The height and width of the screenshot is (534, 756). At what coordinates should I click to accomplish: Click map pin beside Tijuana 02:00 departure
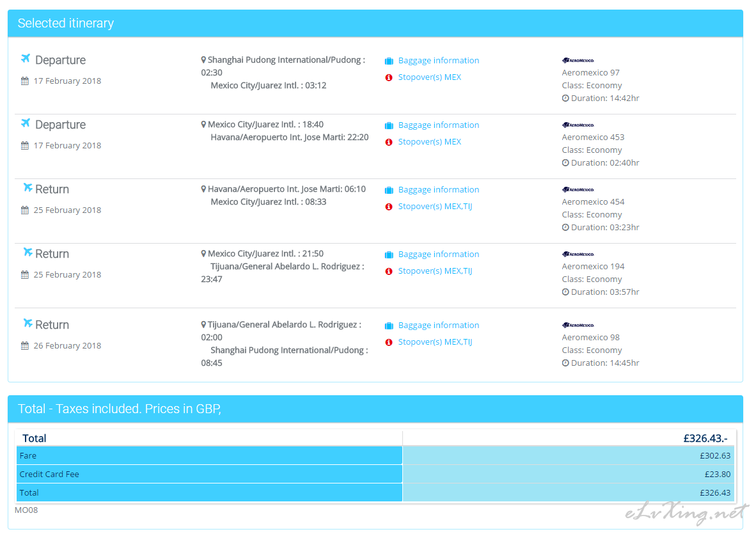203,325
